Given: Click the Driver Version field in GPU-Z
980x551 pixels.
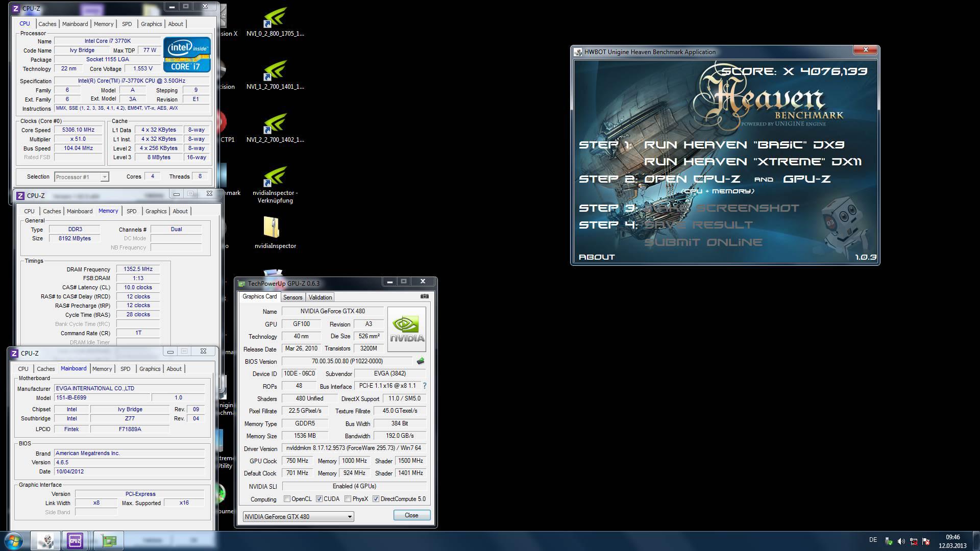Looking at the screenshot, I should tap(354, 448).
